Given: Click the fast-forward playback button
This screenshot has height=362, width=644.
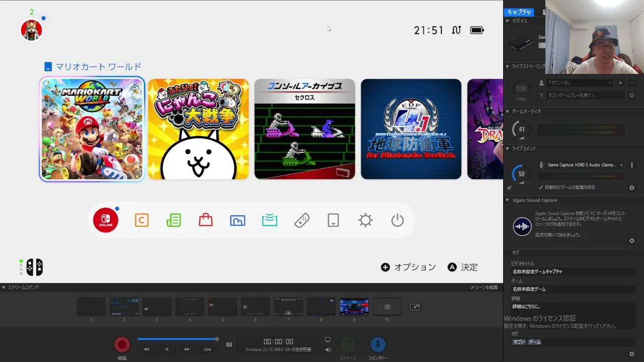Looking at the screenshot, I should tap(187, 349).
